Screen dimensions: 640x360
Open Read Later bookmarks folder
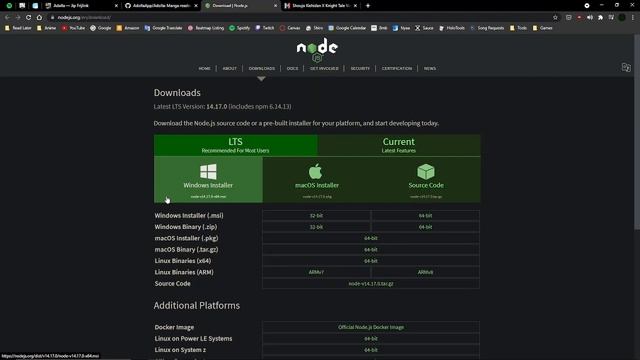point(18,28)
